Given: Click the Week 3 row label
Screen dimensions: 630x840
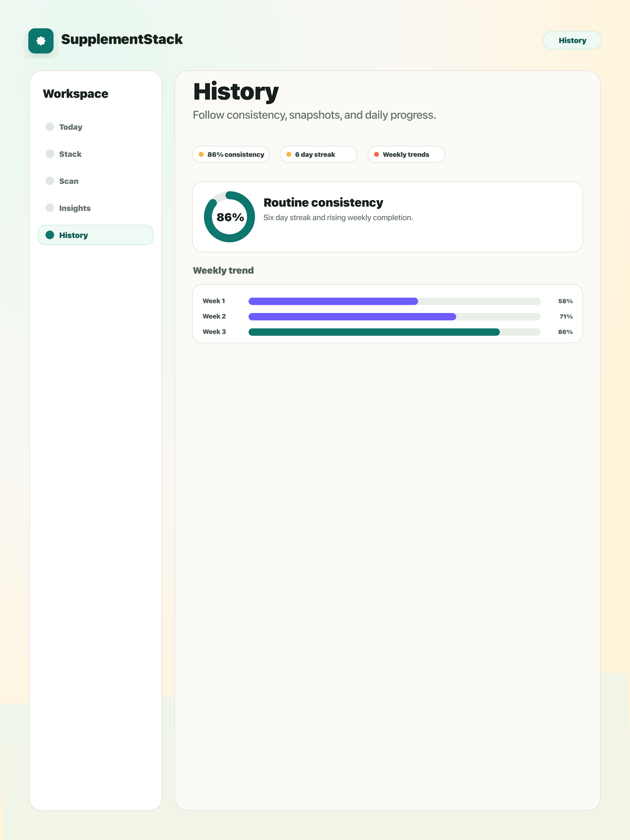Looking at the screenshot, I should (214, 332).
